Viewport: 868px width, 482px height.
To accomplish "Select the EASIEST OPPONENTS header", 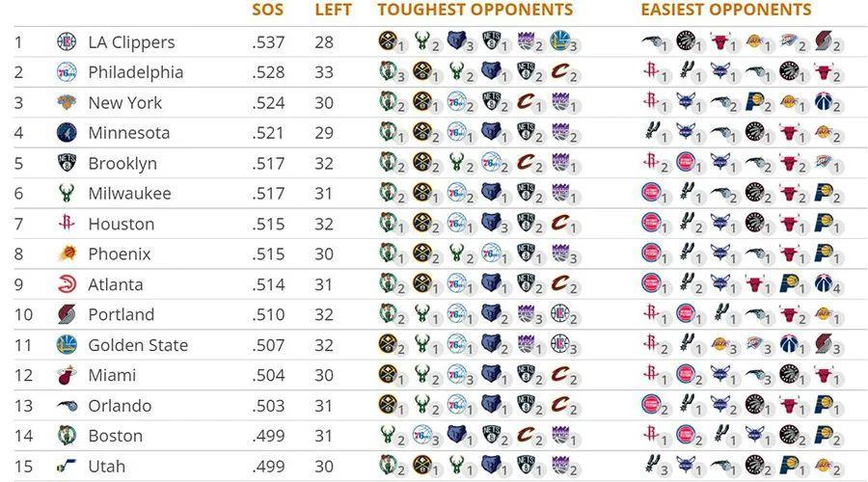I will tap(725, 11).
